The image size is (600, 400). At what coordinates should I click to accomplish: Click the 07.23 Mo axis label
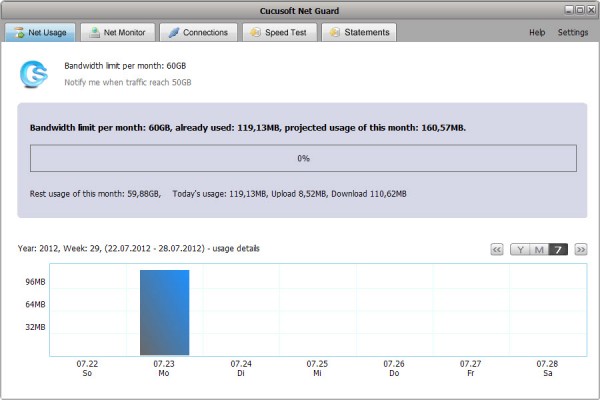pyautogui.click(x=164, y=368)
